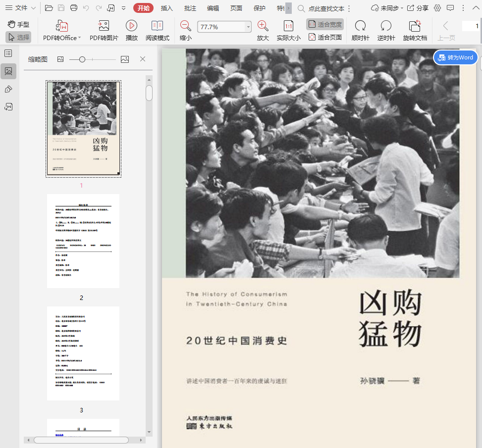Image resolution: width=482 pixels, height=448 pixels.
Task: Select page 3 thumbnail
Action: point(83,353)
